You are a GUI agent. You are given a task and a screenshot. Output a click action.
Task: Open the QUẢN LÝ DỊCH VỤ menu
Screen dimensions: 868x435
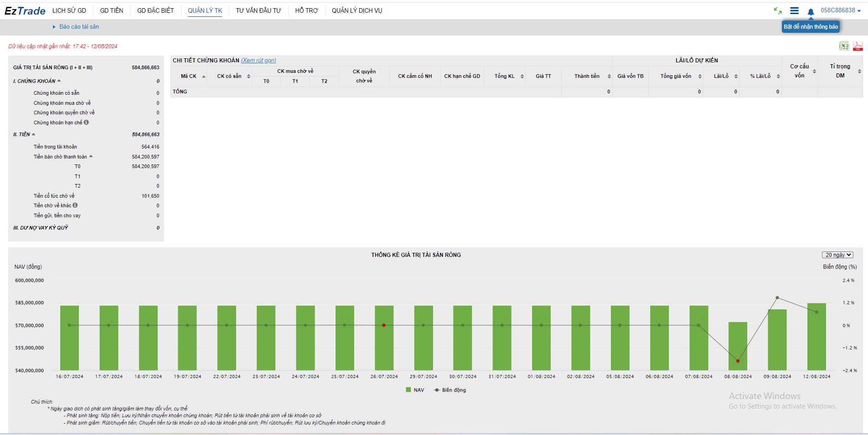coord(357,10)
